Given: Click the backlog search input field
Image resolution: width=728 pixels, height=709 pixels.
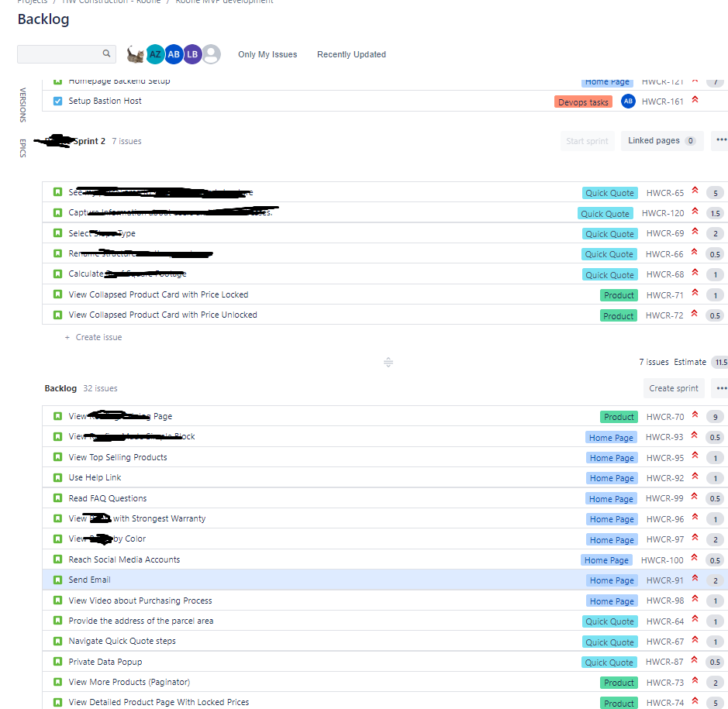Looking at the screenshot, I should [67, 53].
